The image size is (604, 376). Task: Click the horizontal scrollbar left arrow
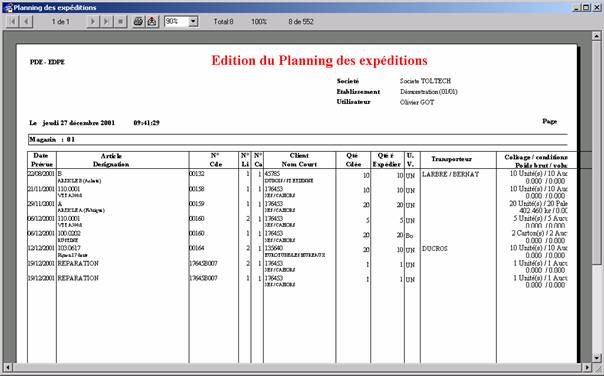8,367
